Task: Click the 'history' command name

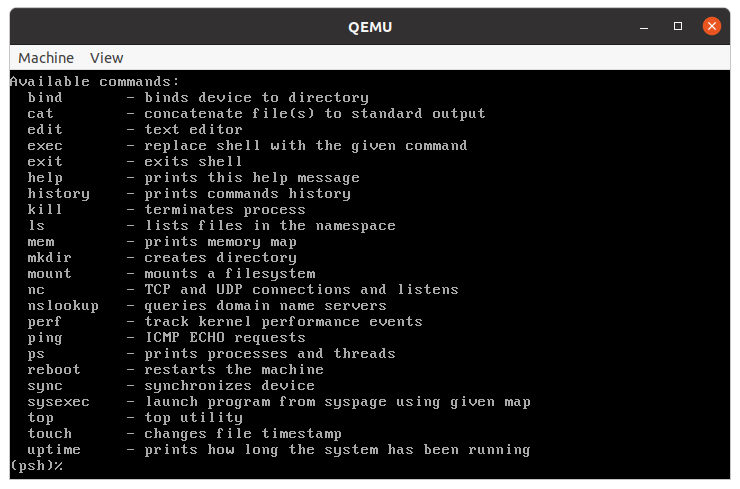Action: 58,194
